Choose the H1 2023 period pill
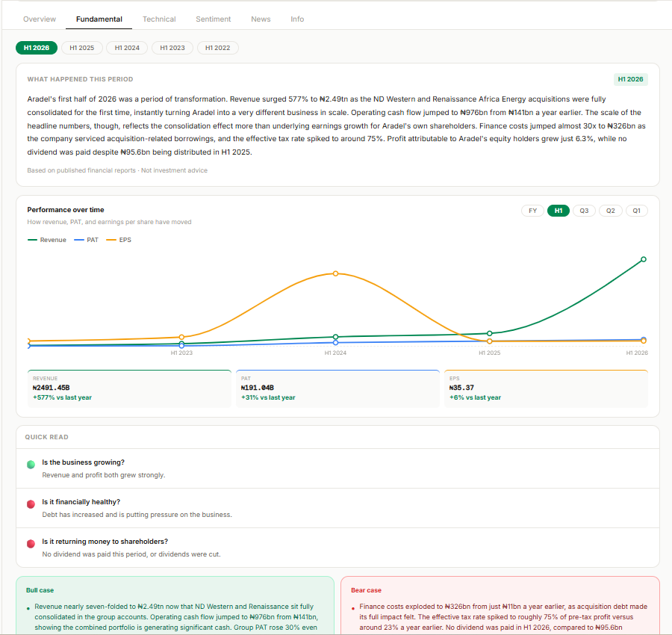672x635 pixels. click(x=172, y=48)
